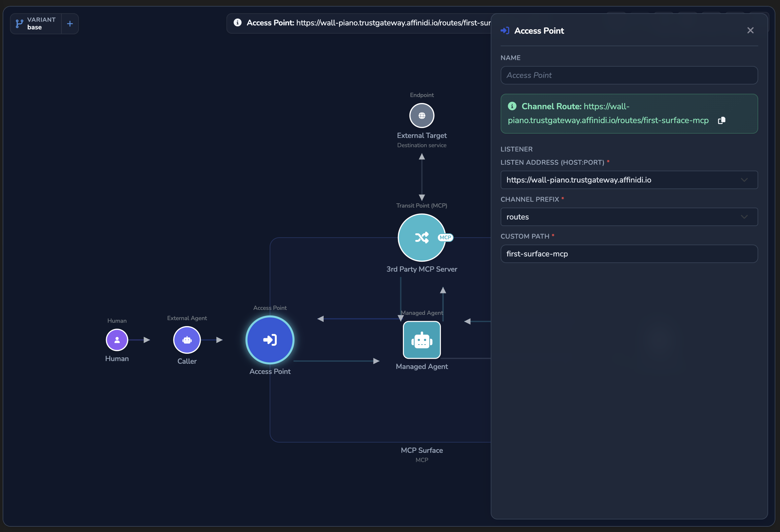
Task: Open the base variant selector
Action: [x=36, y=24]
